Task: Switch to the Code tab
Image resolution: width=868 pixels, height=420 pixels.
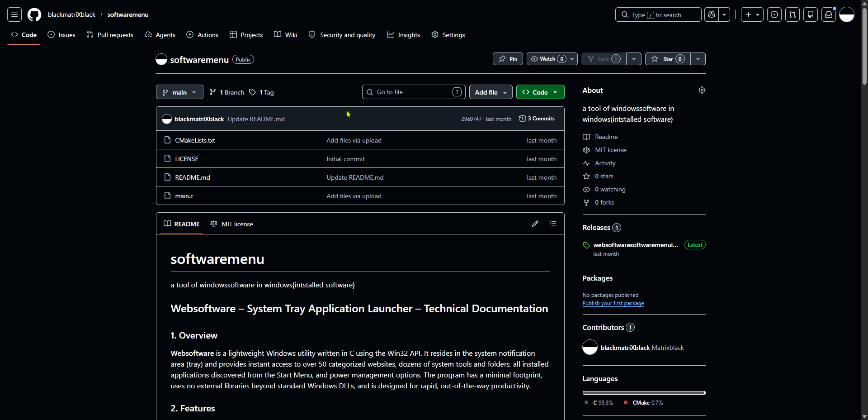Action: coord(24,35)
